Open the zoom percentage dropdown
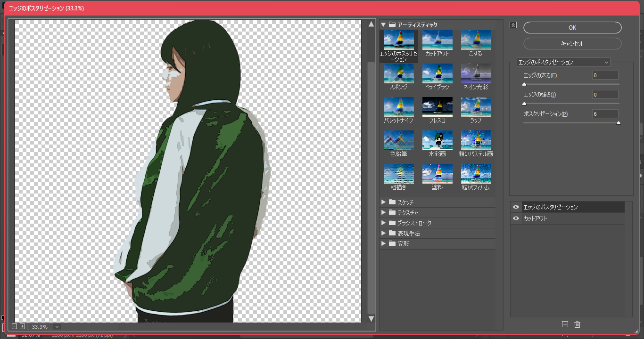644x339 pixels. click(57, 326)
